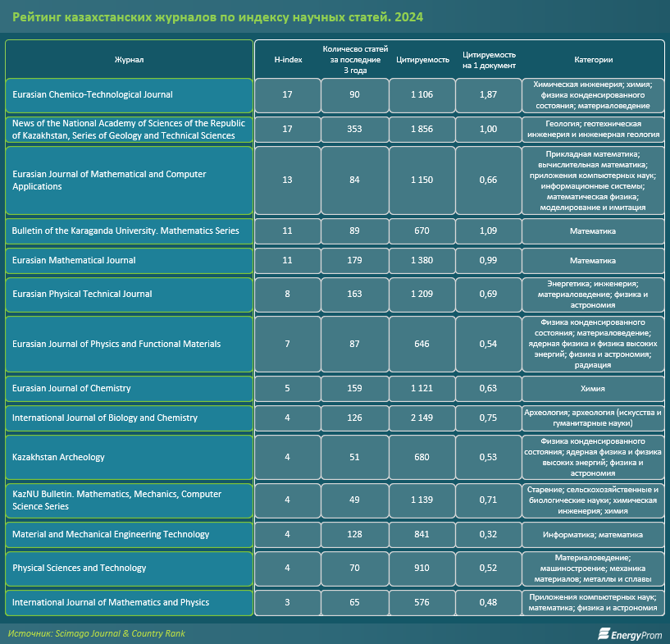Click citations value '1 209'
This screenshot has height=644, width=670.
tap(422, 294)
